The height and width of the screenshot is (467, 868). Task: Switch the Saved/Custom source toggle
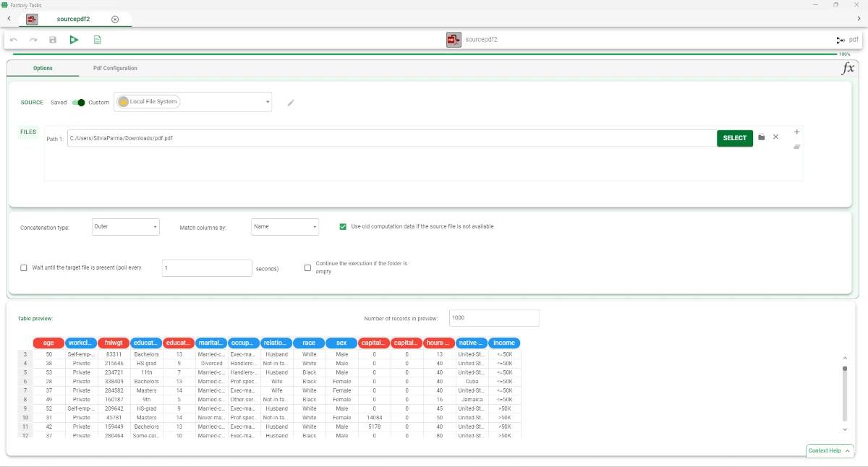click(x=78, y=103)
